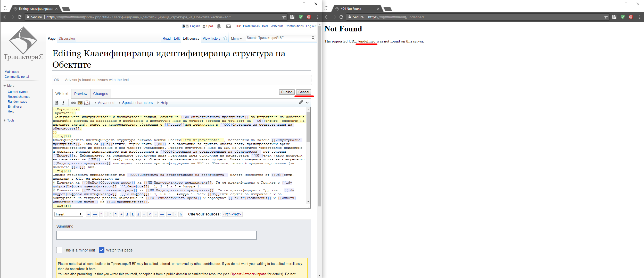644x278 pixels.
Task: Click the red extension icon in left browser
Action: point(309,17)
